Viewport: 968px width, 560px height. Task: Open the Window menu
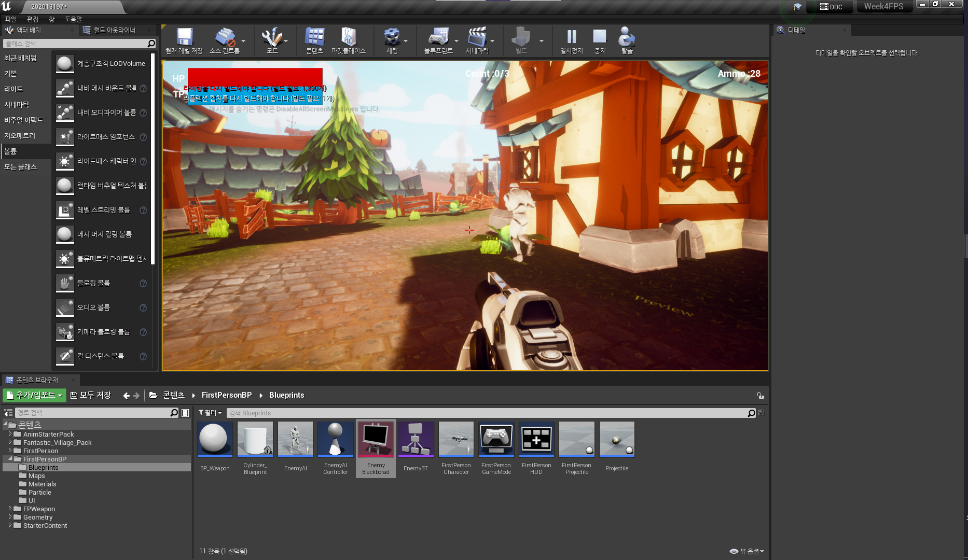tap(51, 19)
